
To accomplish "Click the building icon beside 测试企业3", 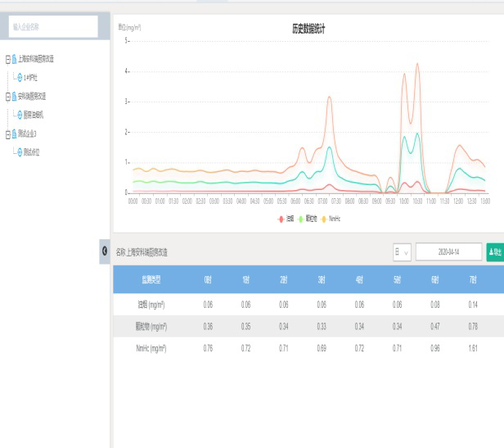I will coord(13,133).
